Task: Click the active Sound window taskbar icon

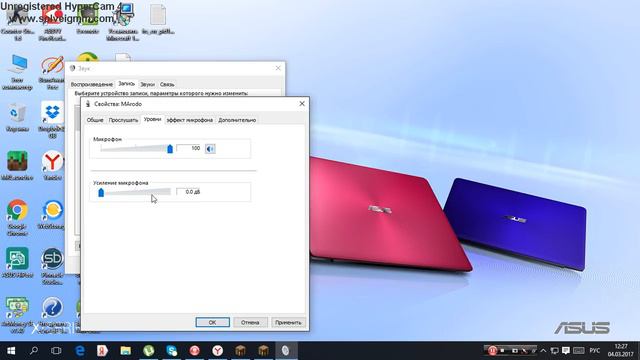Action: point(285,351)
